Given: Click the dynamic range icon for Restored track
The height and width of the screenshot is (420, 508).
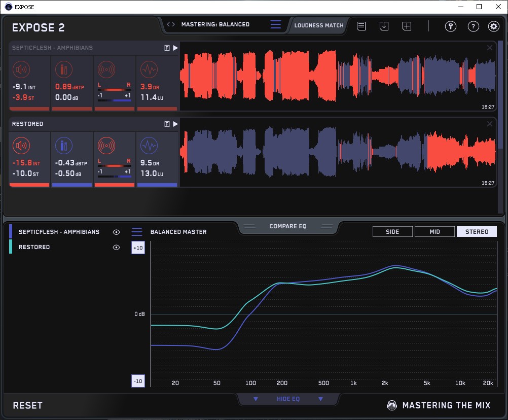Looking at the screenshot, I should coord(149,146).
